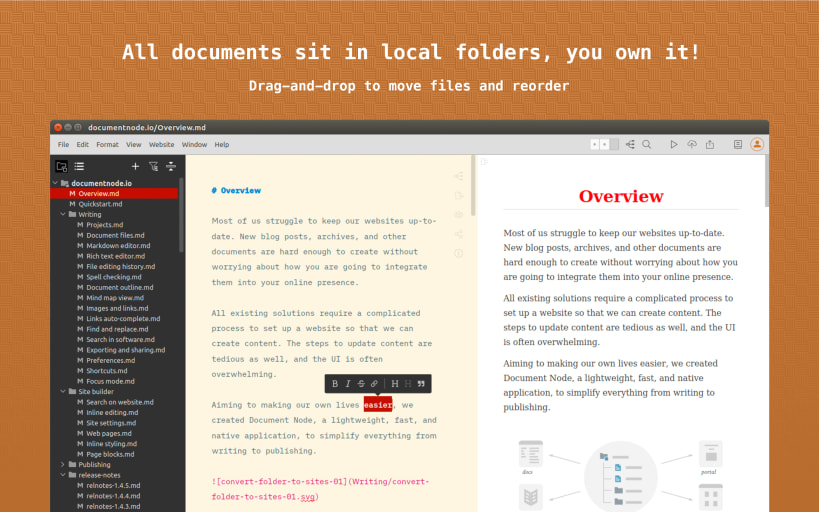Open Spell checking.md file
Viewport: 819px width, 512px height.
(114, 277)
